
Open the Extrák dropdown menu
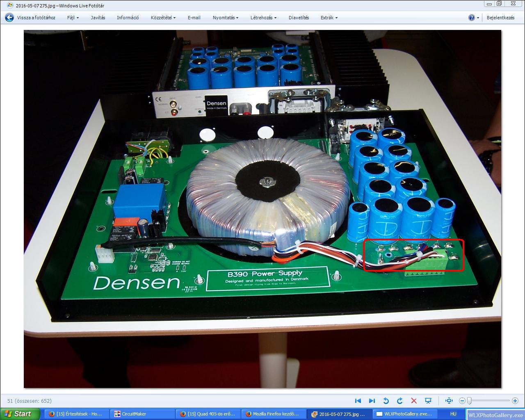329,18
